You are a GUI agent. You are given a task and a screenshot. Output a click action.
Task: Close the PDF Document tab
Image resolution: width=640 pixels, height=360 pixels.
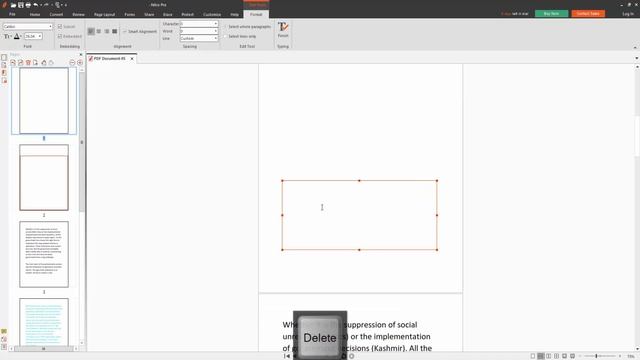[132, 59]
